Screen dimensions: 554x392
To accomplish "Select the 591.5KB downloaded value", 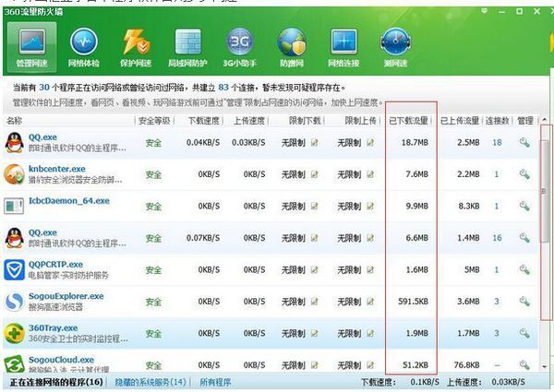I will coord(413,302).
